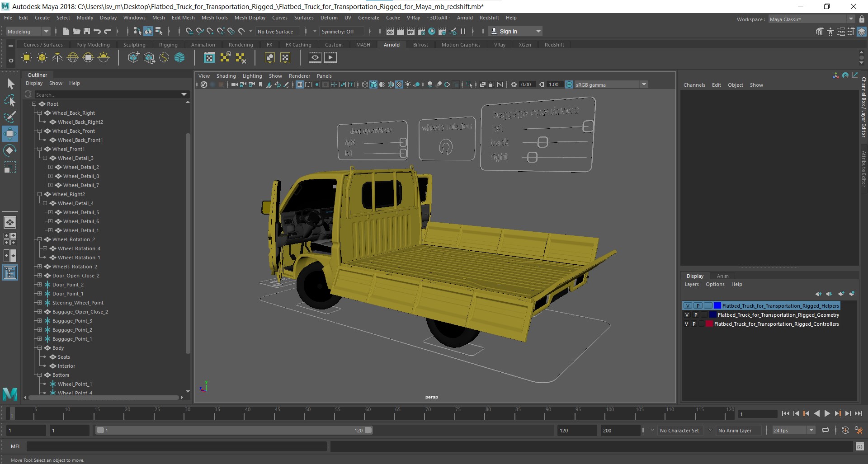Screen dimensions: 868x464
Task: Click the Arnold Render play shelf icon
Action: pos(330,57)
